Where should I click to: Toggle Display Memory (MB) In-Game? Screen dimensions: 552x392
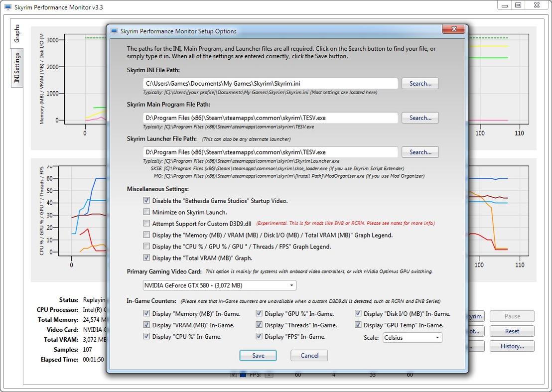coord(146,313)
